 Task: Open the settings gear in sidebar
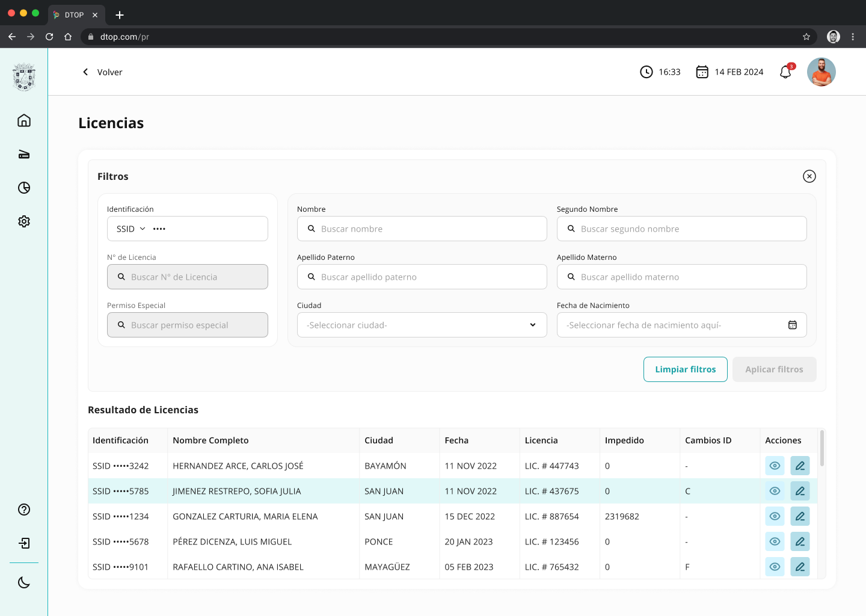24,221
